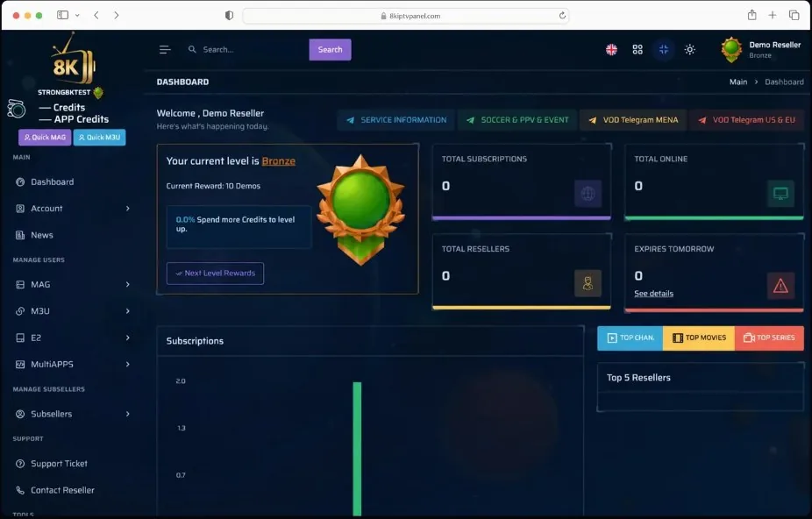Screen dimensions: 812x519
Task: Click the Quick M3U button
Action: 99,138
